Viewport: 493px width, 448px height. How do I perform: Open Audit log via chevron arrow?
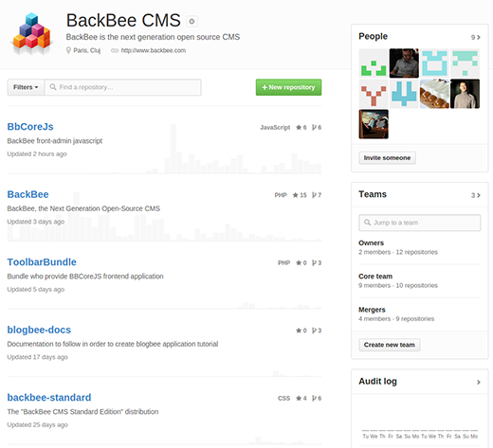tap(479, 382)
